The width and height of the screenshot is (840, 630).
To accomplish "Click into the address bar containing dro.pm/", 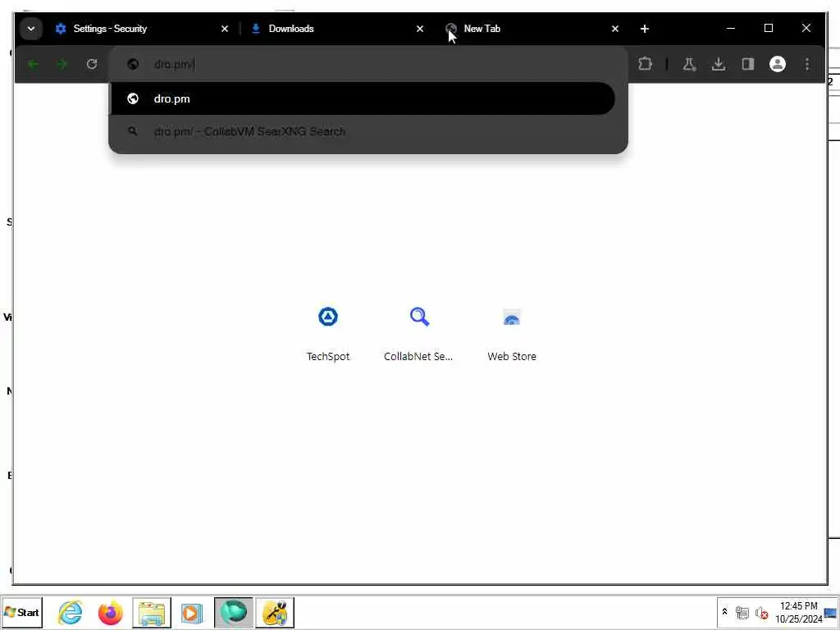I will [x=368, y=64].
